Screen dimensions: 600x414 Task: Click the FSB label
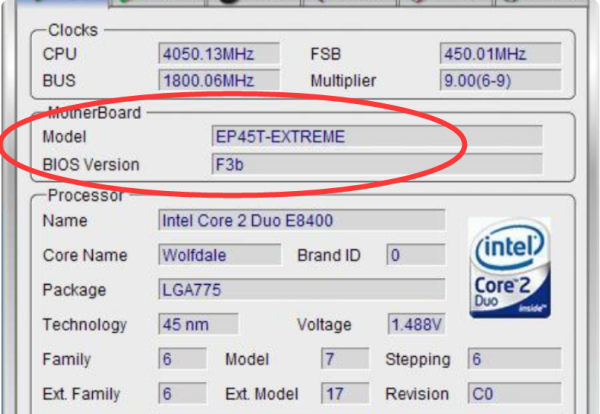click(x=325, y=54)
